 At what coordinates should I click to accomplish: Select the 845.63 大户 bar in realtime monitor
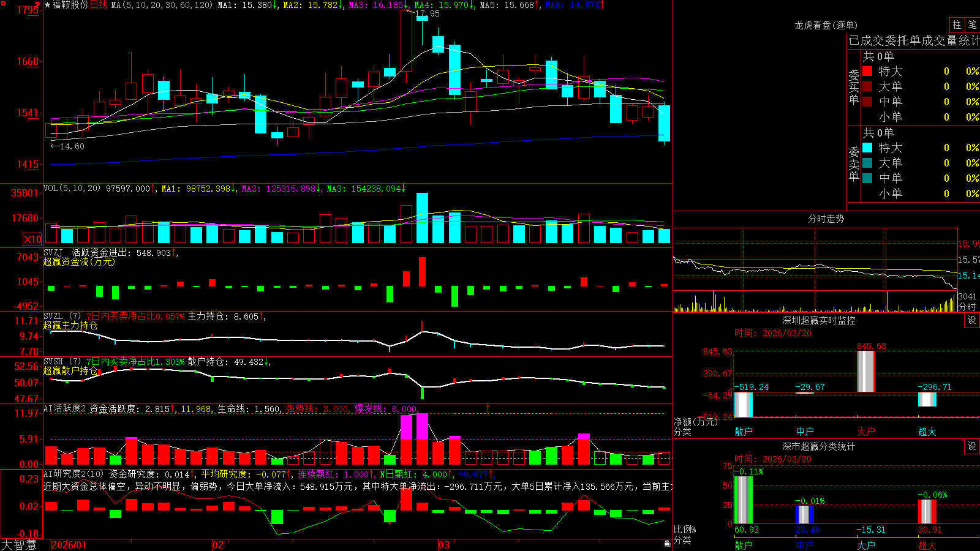pos(865,371)
